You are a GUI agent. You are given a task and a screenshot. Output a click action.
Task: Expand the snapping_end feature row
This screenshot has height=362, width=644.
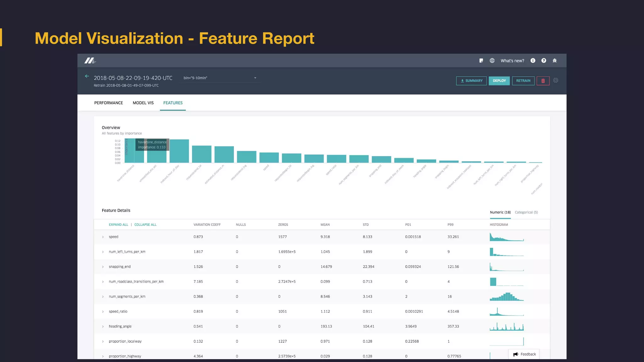pyautogui.click(x=103, y=267)
